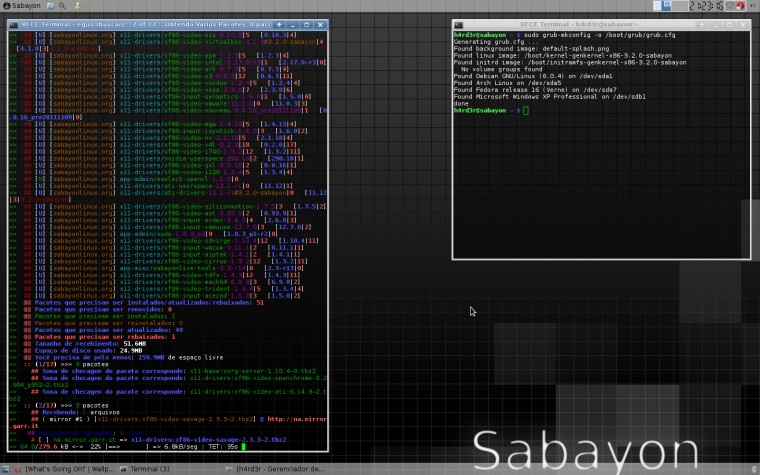The height and width of the screenshot is (475, 760).
Task: Click the empty prompt in right terminal
Action: (491, 111)
